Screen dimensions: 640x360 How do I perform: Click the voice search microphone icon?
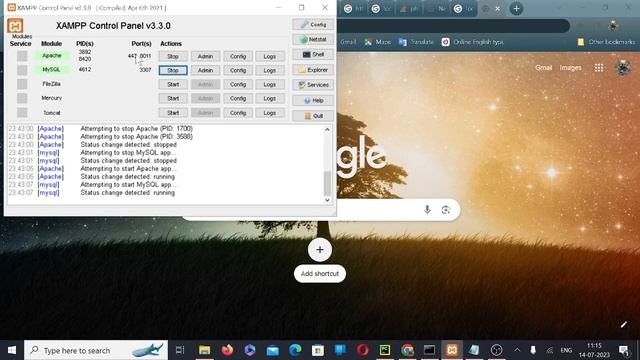point(427,210)
